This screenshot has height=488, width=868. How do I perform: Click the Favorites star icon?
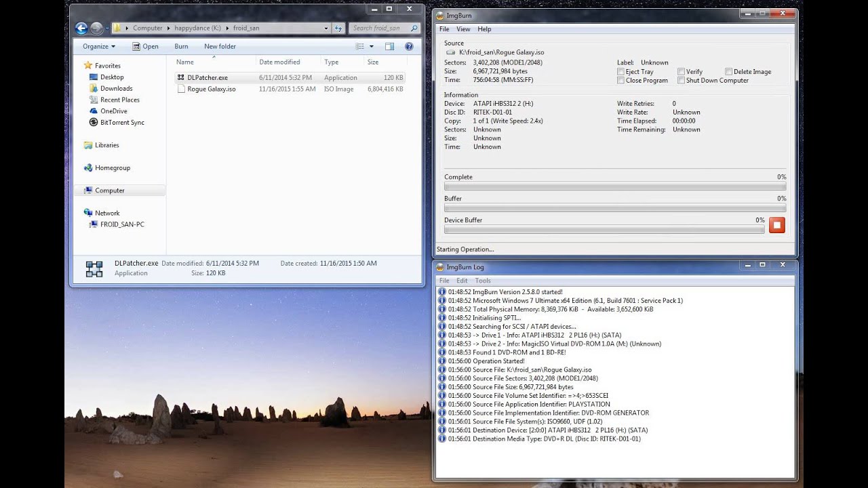(87, 66)
